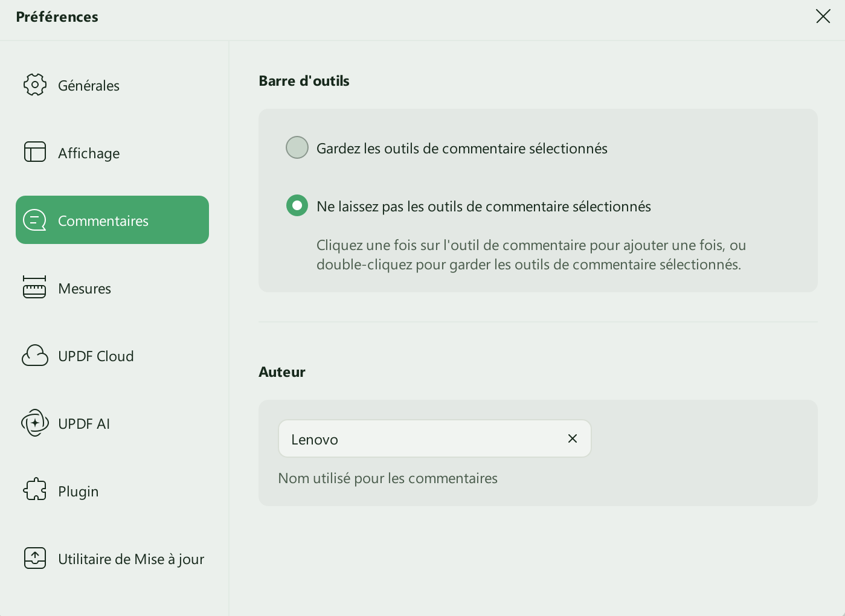Click the Mesures ruler icon
This screenshot has width=845, height=616.
click(34, 287)
